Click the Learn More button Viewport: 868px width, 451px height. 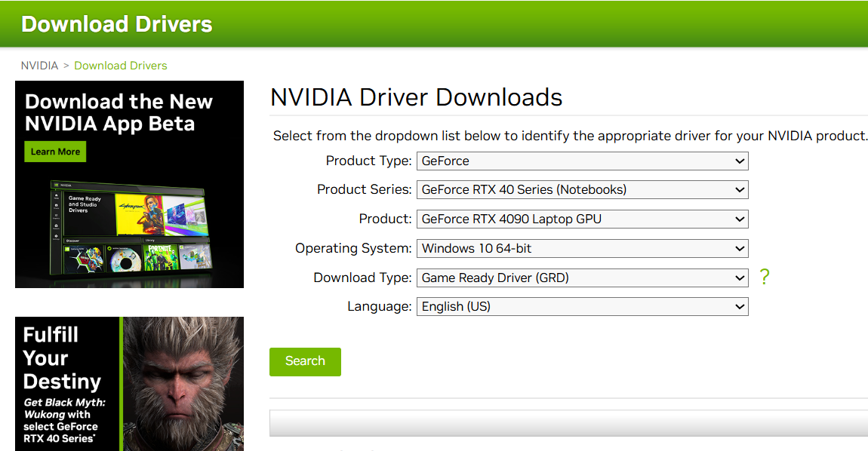pyautogui.click(x=55, y=152)
